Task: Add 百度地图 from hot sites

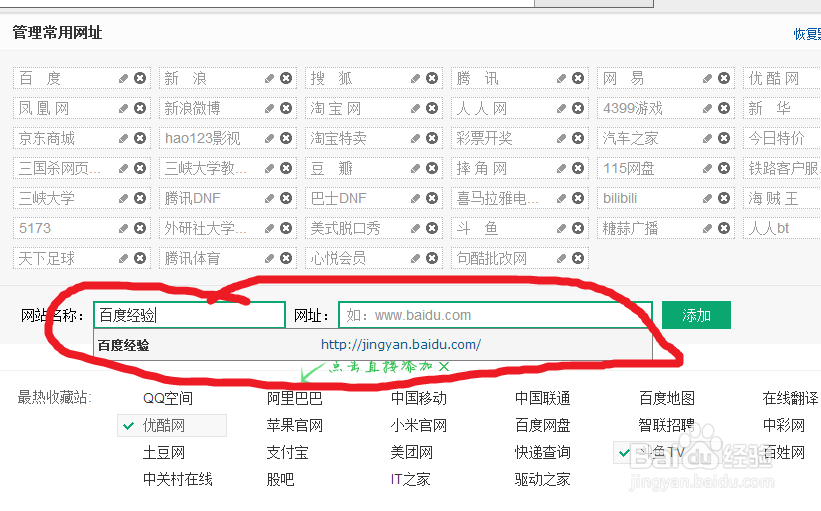Action: (667, 398)
